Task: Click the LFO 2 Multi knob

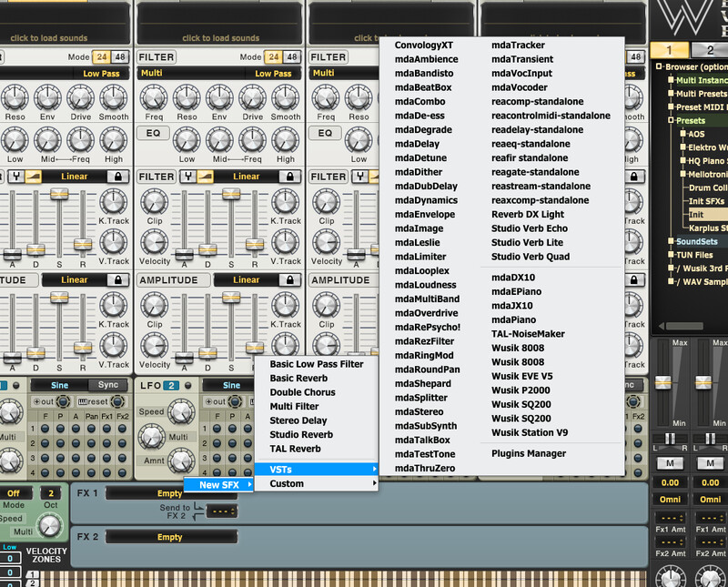Action: click(152, 436)
